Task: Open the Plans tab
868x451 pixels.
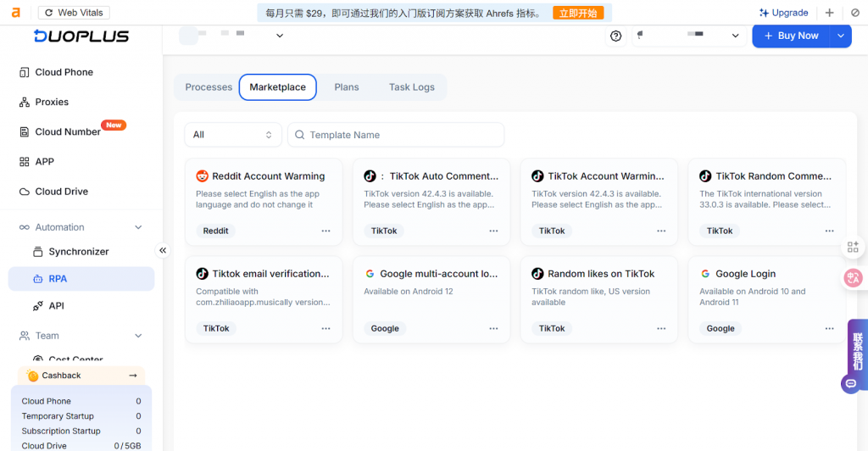Action: point(346,87)
